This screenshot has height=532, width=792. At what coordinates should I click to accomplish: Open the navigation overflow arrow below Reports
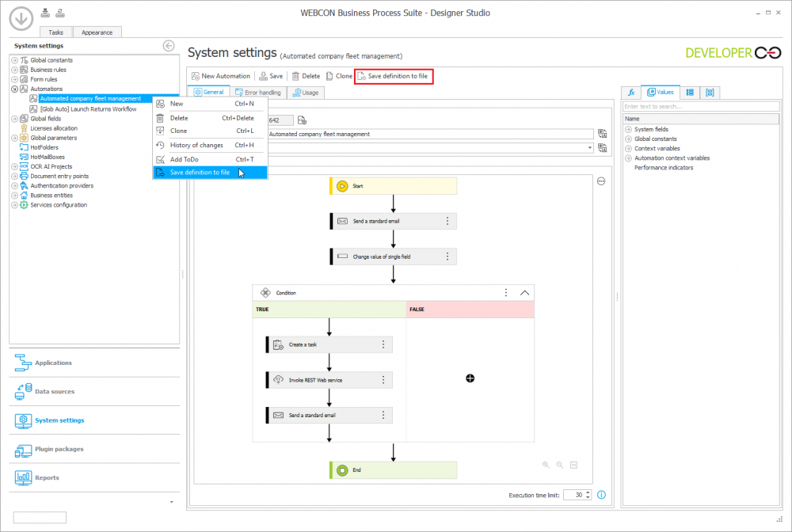172,502
